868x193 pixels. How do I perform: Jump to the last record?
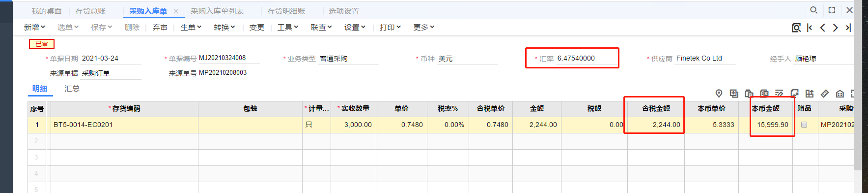pos(848,28)
